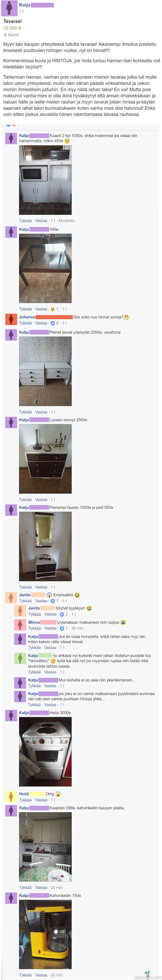Reply to Heidi's Omg comment

(41, 800)
